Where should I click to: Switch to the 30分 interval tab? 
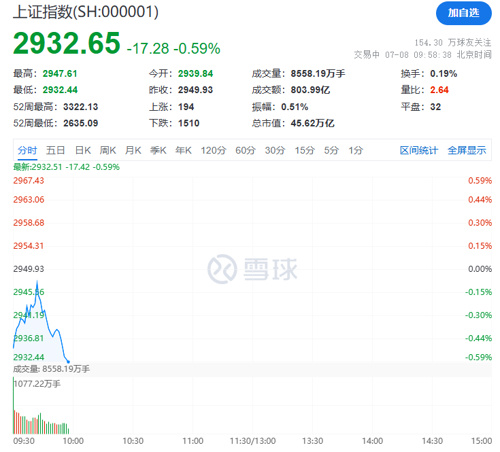click(275, 150)
